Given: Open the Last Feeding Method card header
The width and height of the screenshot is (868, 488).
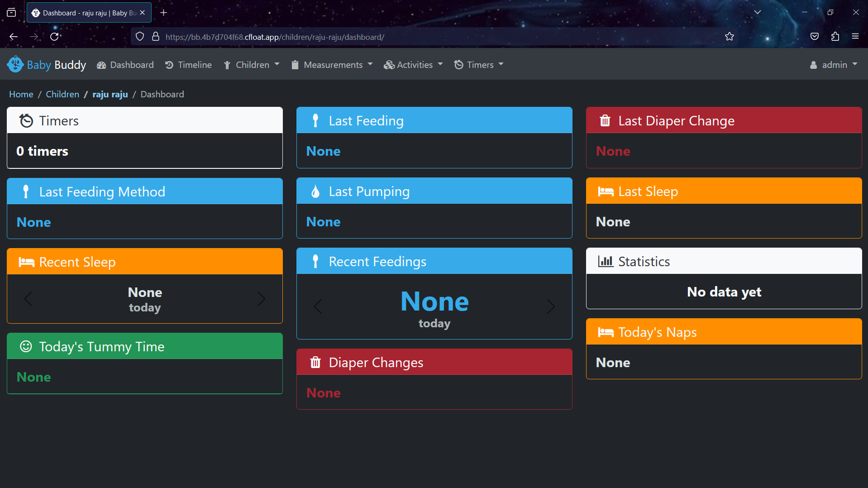Looking at the screenshot, I should (145, 191).
